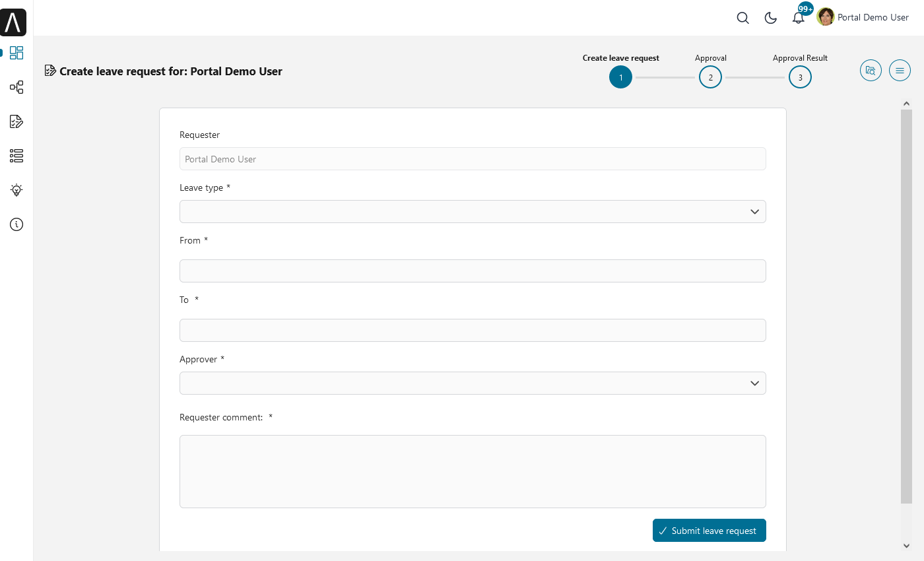Click the 'Create leave request for: Portal Demo User' heading
This screenshot has width=924, height=561.
coord(171,71)
